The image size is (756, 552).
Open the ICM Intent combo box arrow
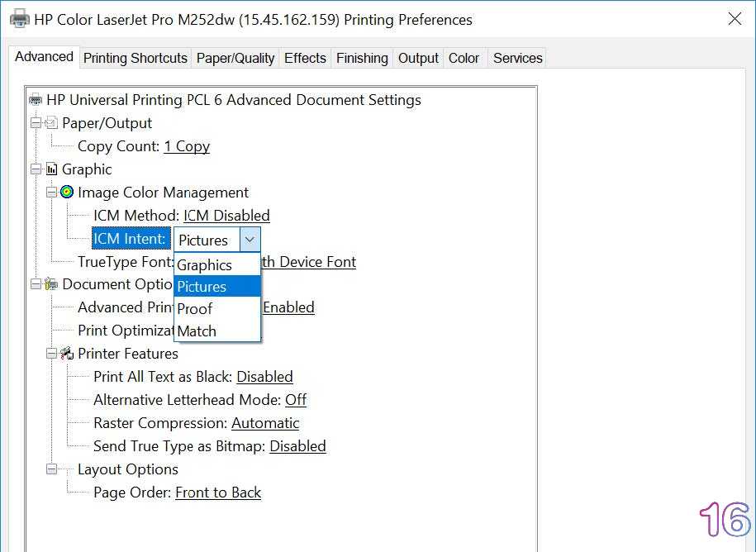250,240
